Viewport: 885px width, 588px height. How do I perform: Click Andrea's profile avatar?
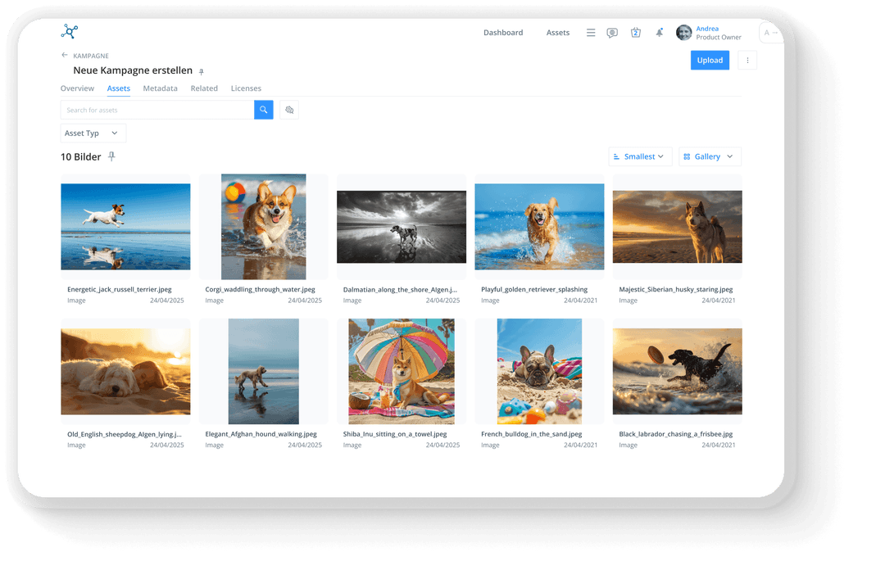(x=684, y=33)
